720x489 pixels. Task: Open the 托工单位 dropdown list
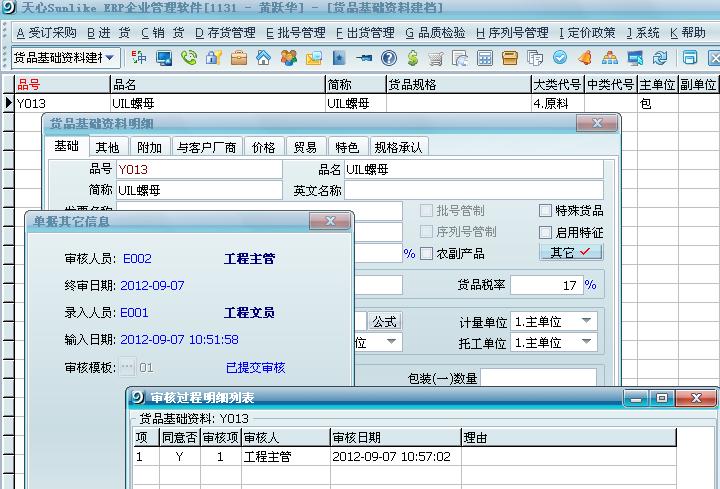click(587, 342)
